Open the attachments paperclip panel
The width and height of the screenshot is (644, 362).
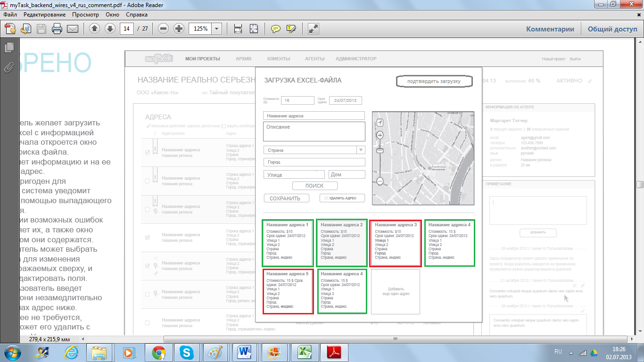click(x=9, y=67)
